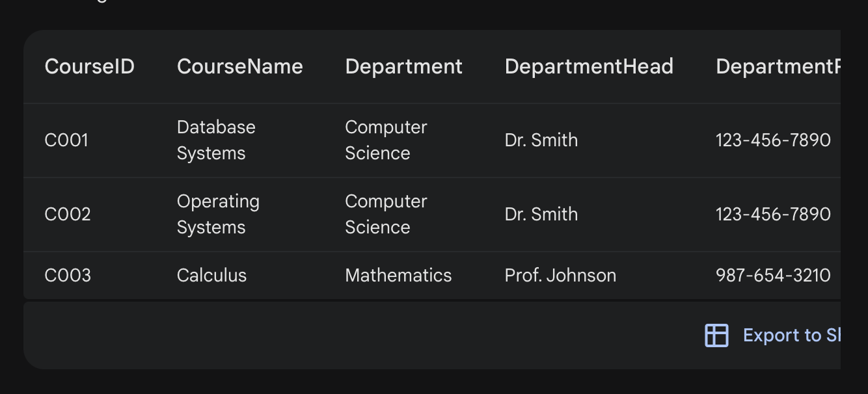Click the Mathematics department cell
This screenshot has height=394, width=868.
[x=398, y=276]
